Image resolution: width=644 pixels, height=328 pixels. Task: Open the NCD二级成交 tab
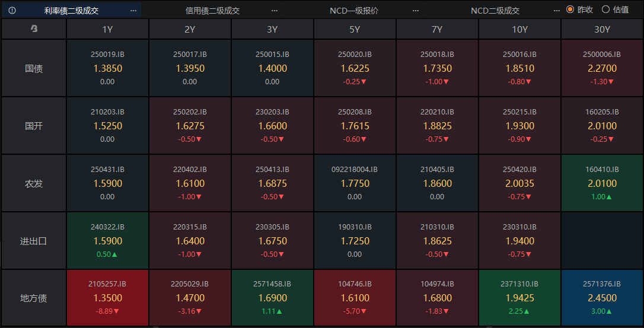click(x=495, y=11)
